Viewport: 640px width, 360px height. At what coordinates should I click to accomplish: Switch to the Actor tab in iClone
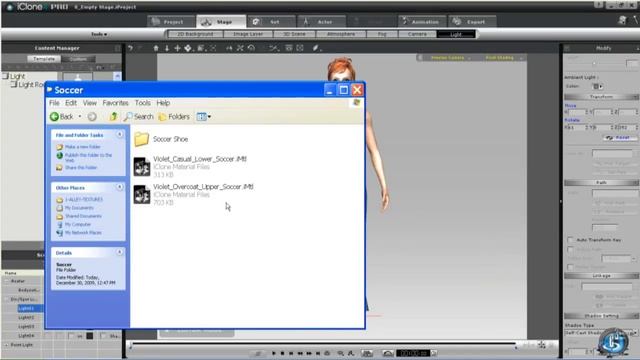(322, 22)
